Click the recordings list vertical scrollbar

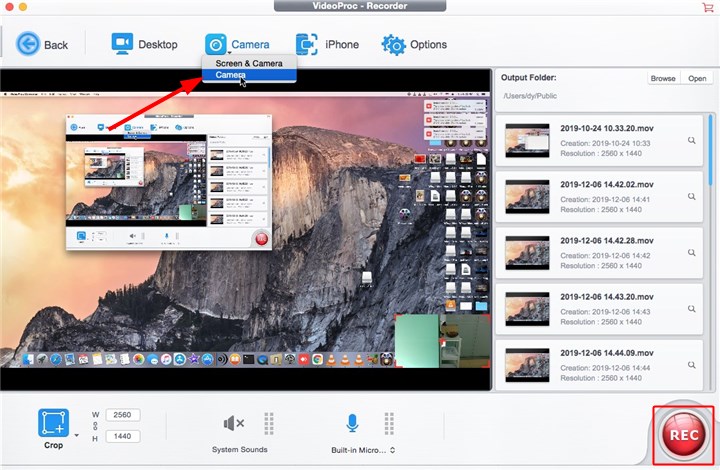(x=712, y=149)
